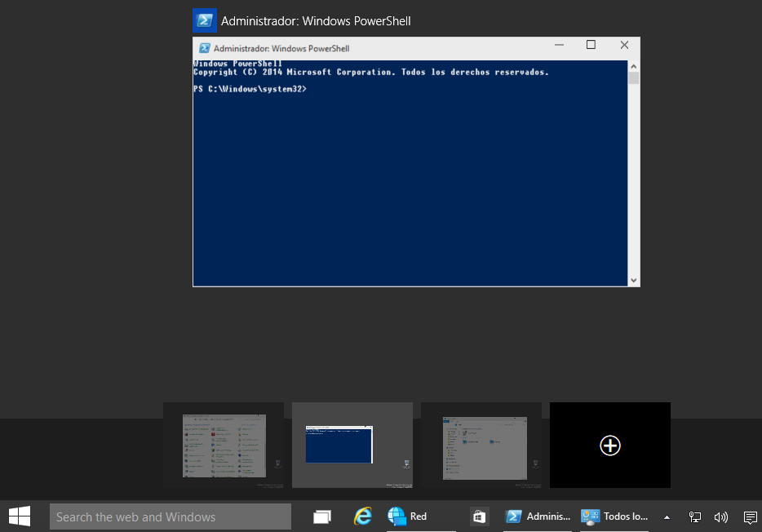Open the Start menu
Viewport: 762px width, 532px height.
pos(18,516)
